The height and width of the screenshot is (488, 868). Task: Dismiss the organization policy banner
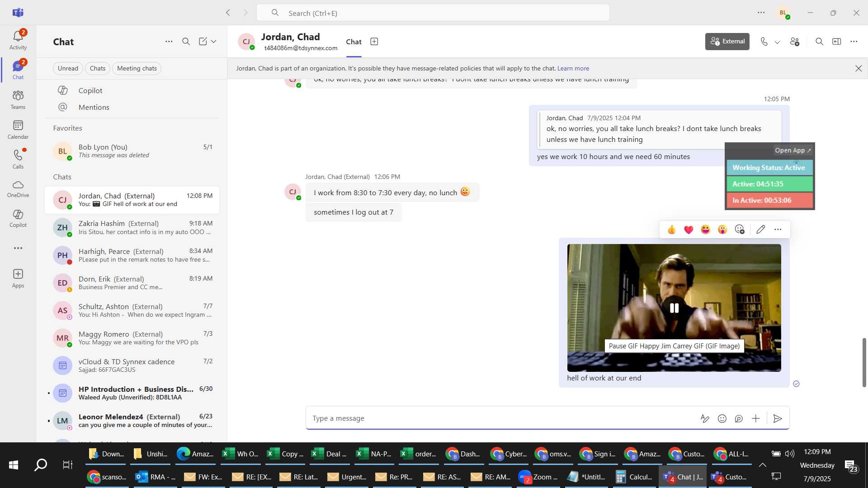click(x=859, y=68)
